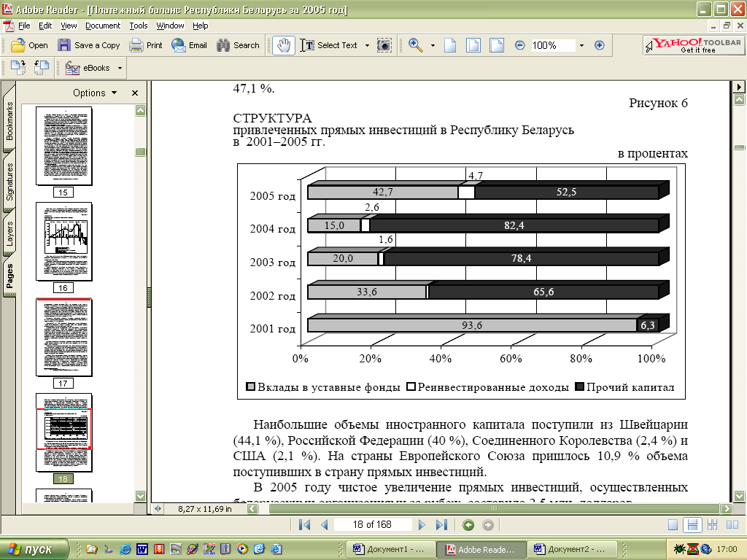Switch to the Signatures side tab
The height and width of the screenshot is (560, 747).
tap(9, 182)
